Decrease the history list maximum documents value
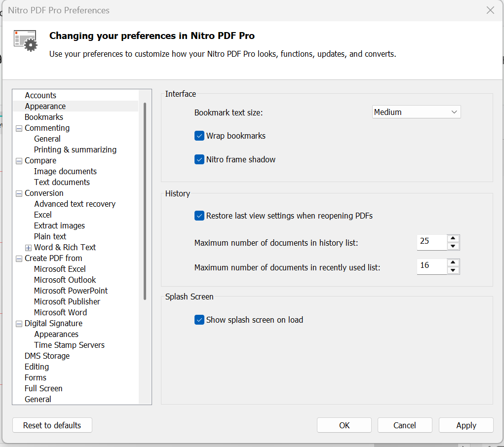The height and width of the screenshot is (447, 504). click(453, 246)
